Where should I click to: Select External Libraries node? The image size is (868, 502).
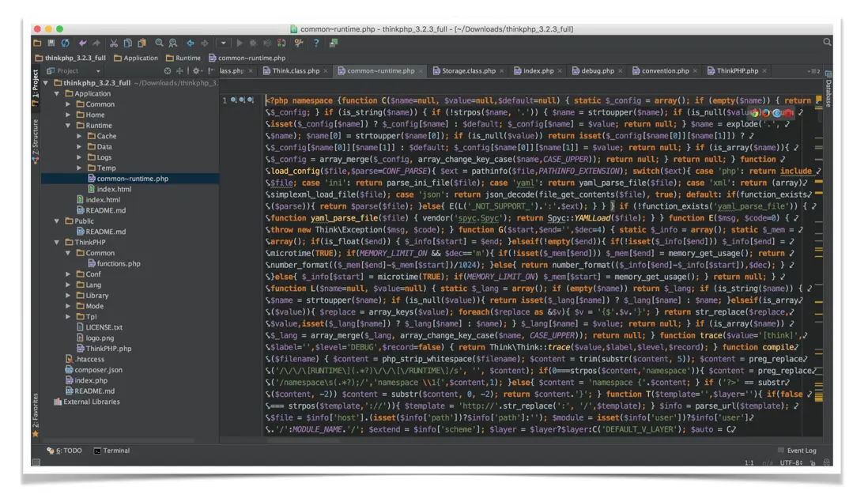pos(86,402)
